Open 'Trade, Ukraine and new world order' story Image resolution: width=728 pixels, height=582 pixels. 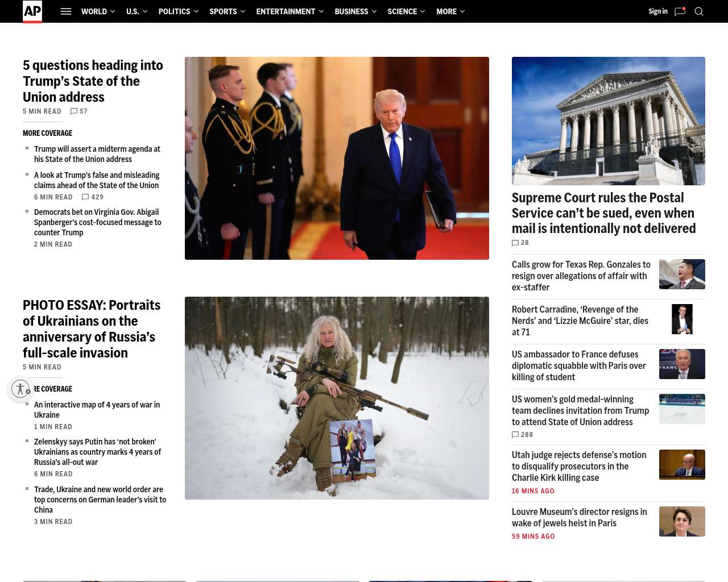point(100,500)
